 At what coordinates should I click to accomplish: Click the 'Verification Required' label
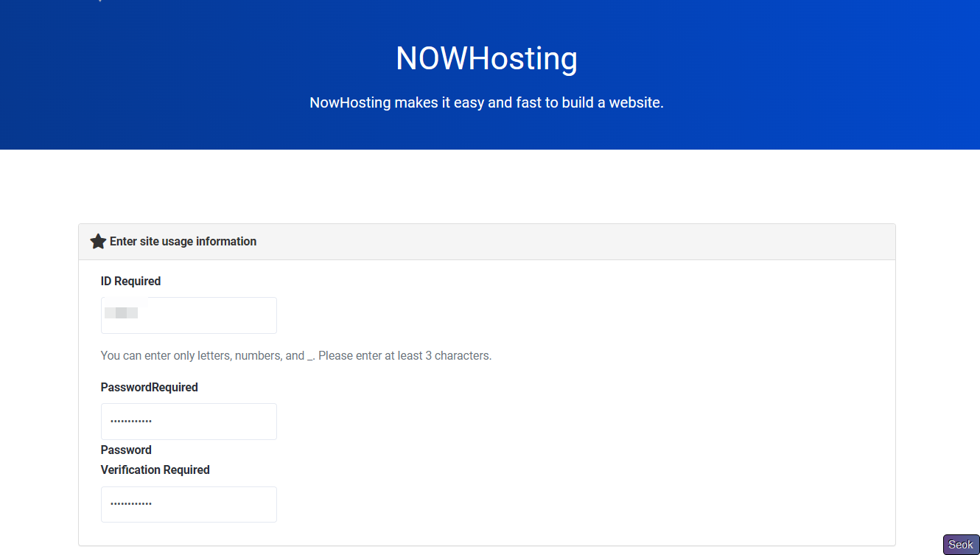(x=155, y=470)
